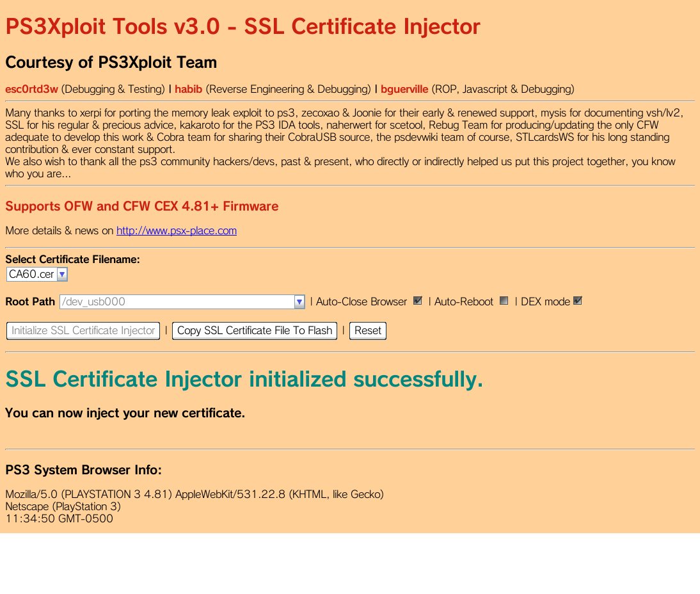Open the http://www.psx-place.com link

tap(177, 231)
